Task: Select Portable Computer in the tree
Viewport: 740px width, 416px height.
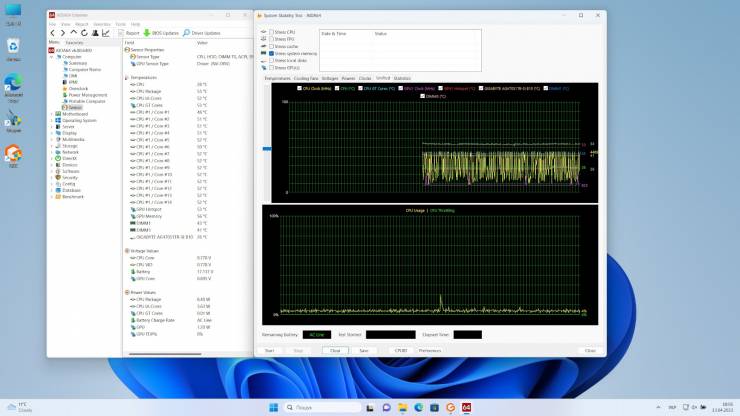Action: [x=87, y=101]
